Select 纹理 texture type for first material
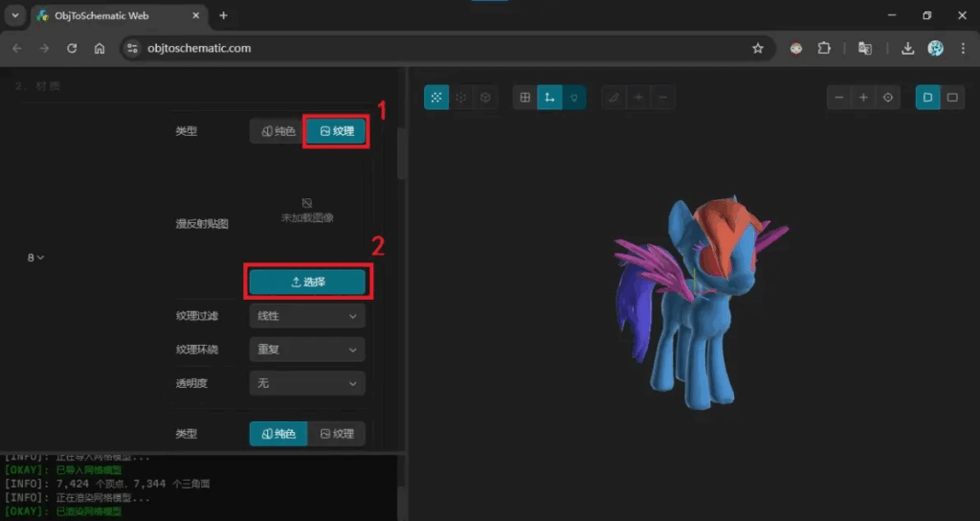The image size is (980, 521). click(336, 131)
